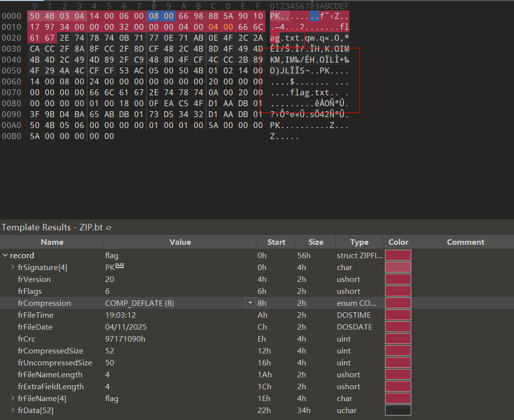Click the 97171090h CRC value
The width and height of the screenshot is (514, 420).
(x=125, y=339)
